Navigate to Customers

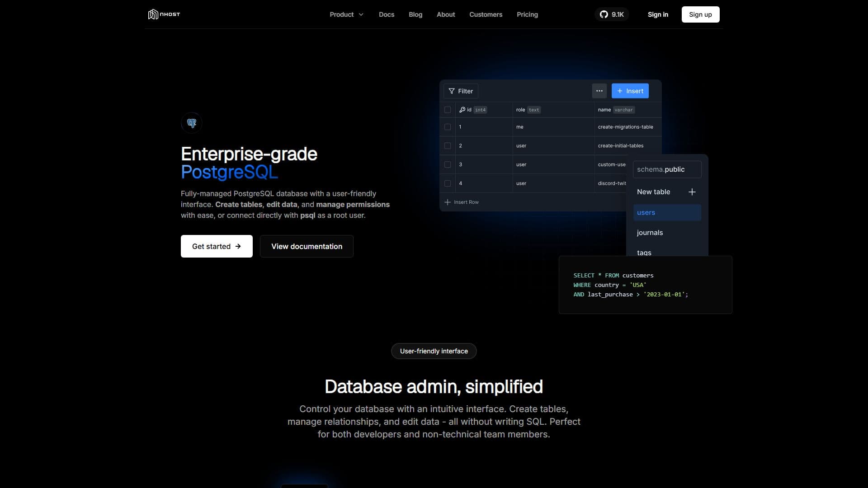[x=486, y=14]
